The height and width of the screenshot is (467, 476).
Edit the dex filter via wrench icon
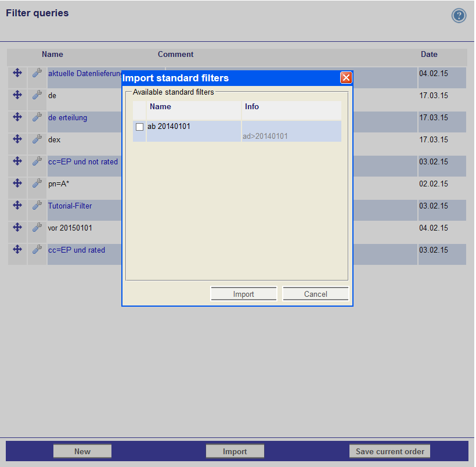point(37,139)
